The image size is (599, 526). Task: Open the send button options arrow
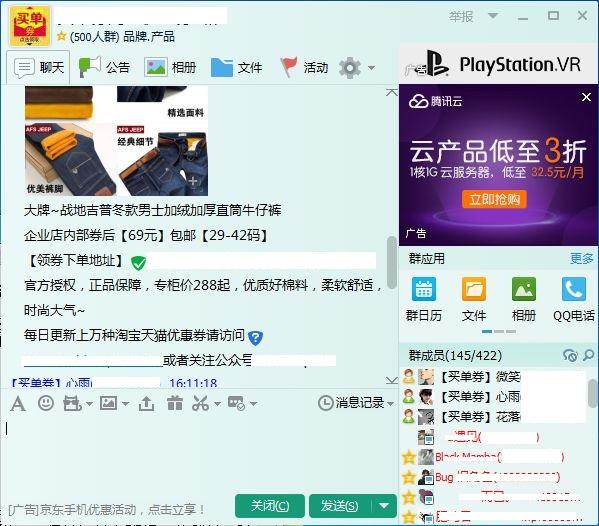coord(384,506)
